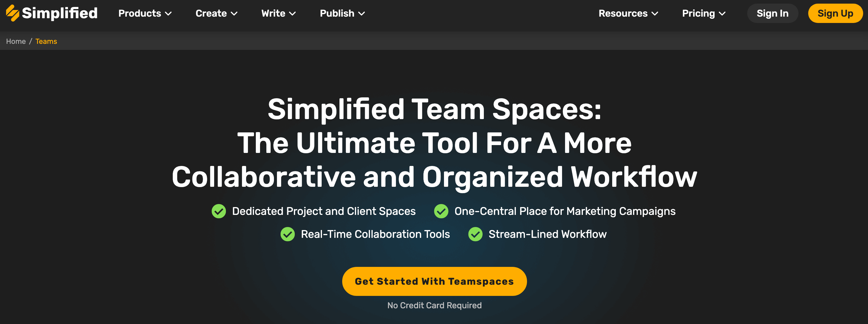Click Get Started With Teamspaces button
This screenshot has height=324, width=868.
[434, 281]
